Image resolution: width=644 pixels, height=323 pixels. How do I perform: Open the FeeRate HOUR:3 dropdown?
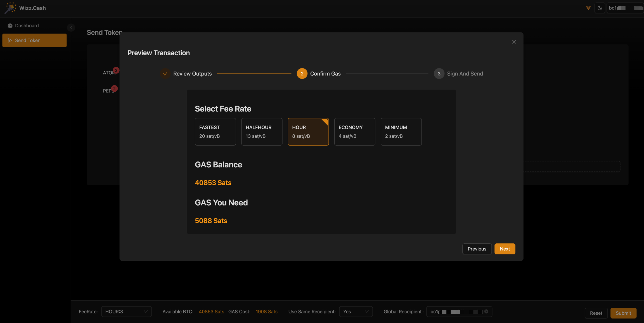[x=126, y=312]
